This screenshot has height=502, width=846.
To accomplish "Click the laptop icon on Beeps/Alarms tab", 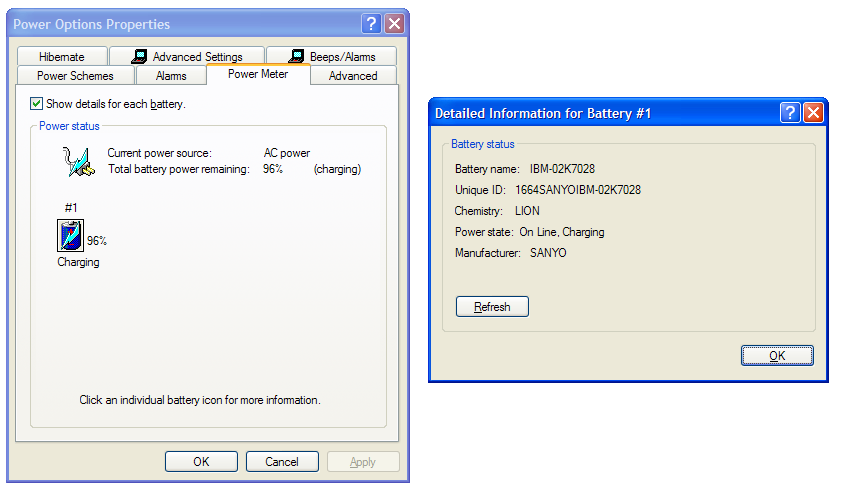I will [x=296, y=56].
